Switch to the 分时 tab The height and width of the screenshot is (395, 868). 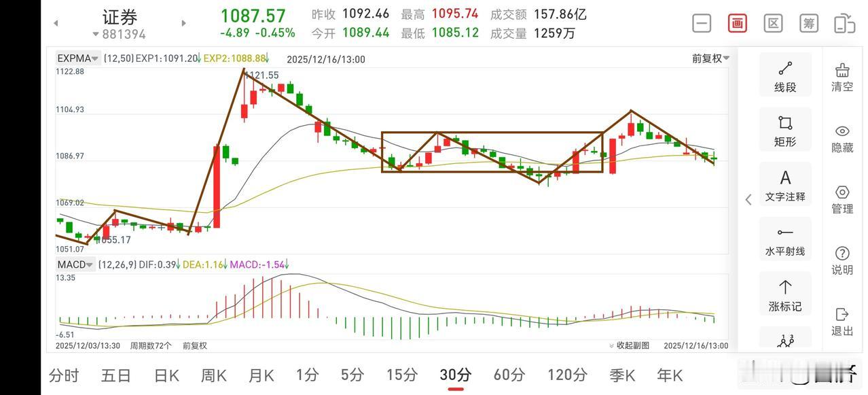point(64,375)
